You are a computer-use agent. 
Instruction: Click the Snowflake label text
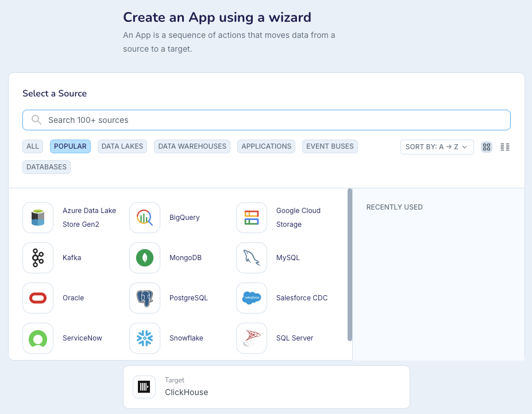point(186,338)
